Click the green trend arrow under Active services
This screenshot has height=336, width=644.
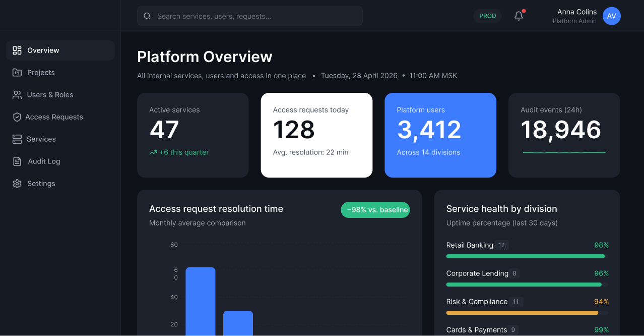[153, 152]
